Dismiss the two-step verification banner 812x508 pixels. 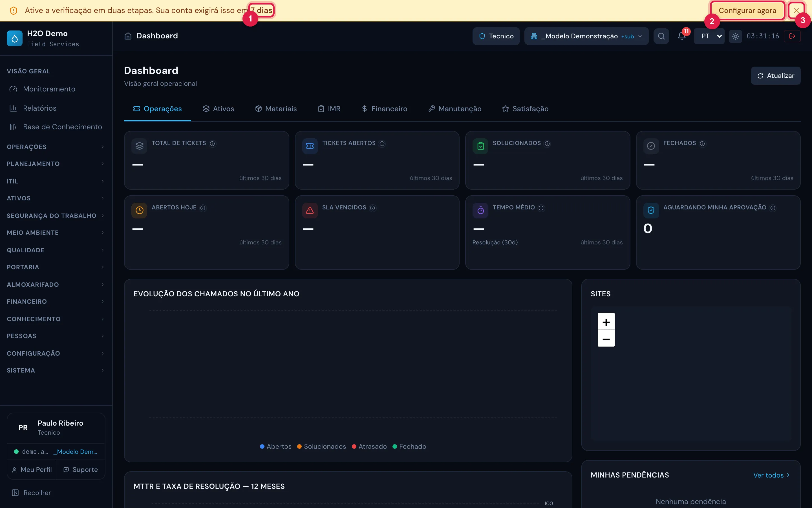click(796, 10)
